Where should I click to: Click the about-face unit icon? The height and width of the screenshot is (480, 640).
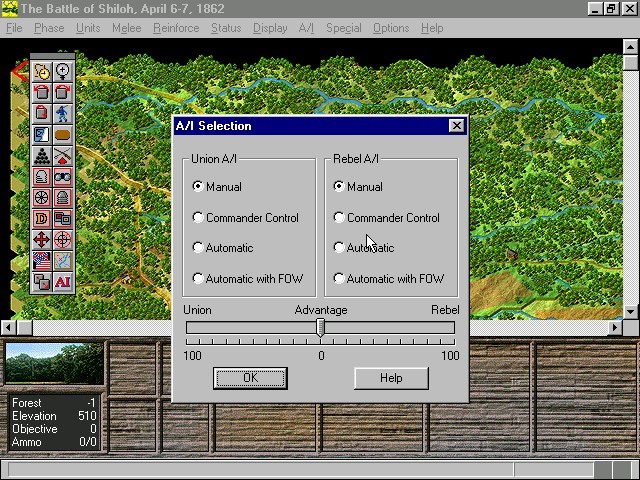41,113
